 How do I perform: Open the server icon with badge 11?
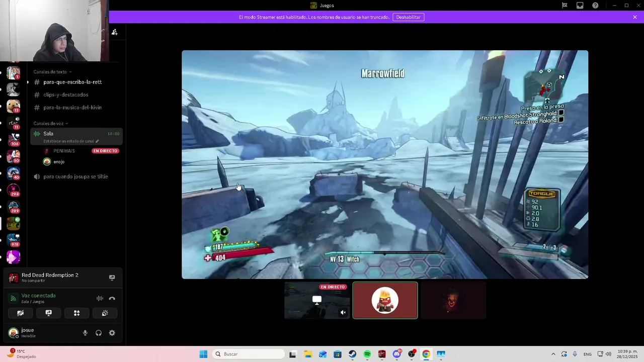point(13,123)
